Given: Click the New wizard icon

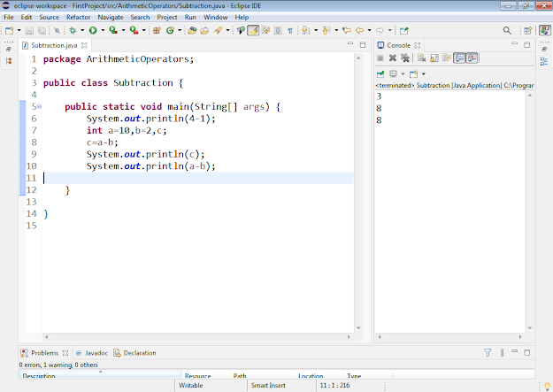Looking at the screenshot, I should pos(10,31).
